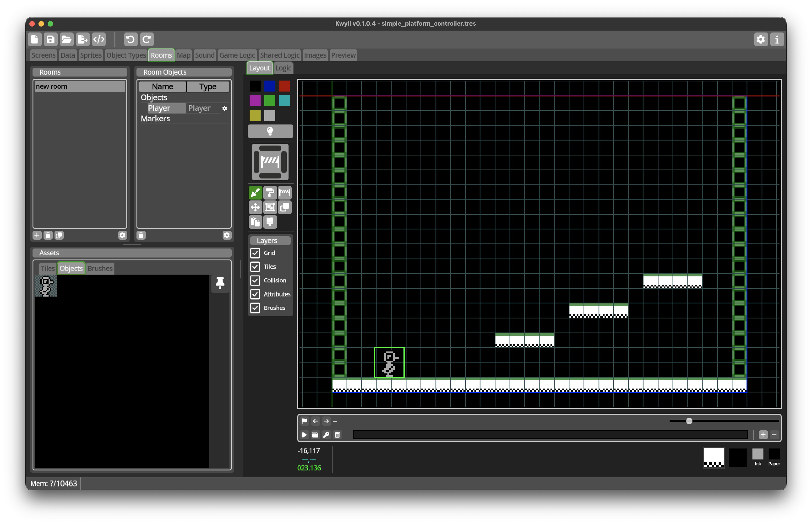Click the duplicate selection tool icon
The image size is (812, 524).
(285, 207)
